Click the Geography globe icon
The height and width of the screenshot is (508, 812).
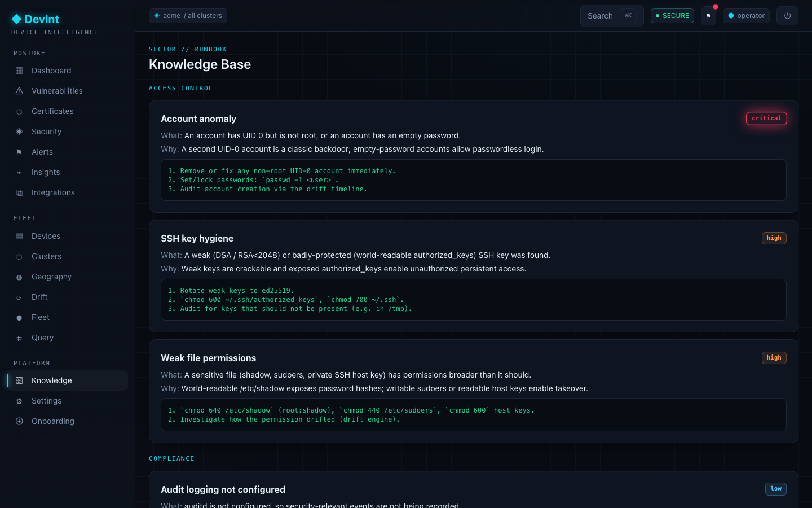pos(19,277)
